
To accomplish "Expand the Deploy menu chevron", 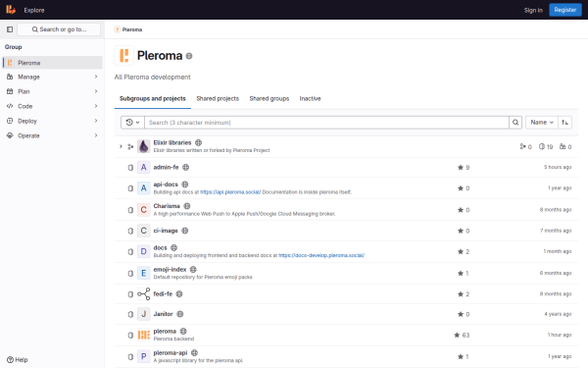I will pyautogui.click(x=96, y=121).
